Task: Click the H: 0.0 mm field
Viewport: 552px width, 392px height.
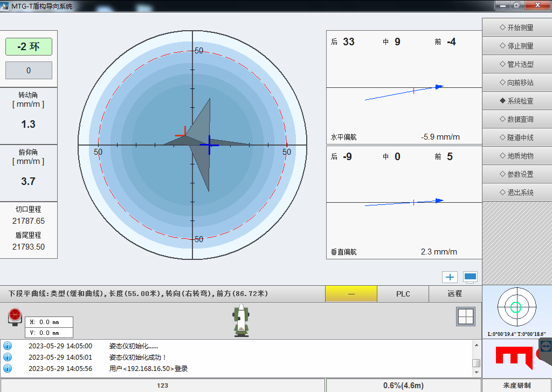Action: point(49,322)
